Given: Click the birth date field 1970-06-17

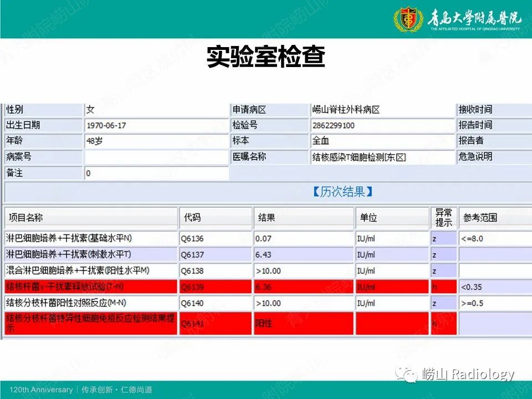Looking at the screenshot, I should click(x=156, y=125).
